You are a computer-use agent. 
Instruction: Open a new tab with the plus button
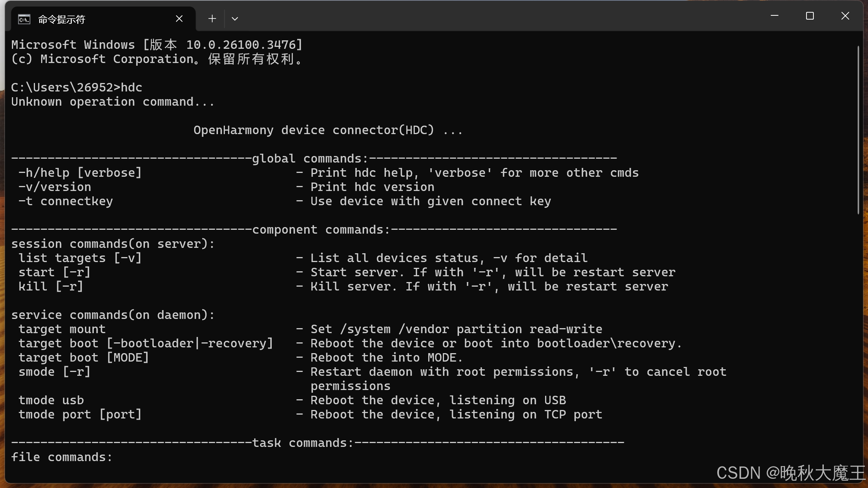212,18
